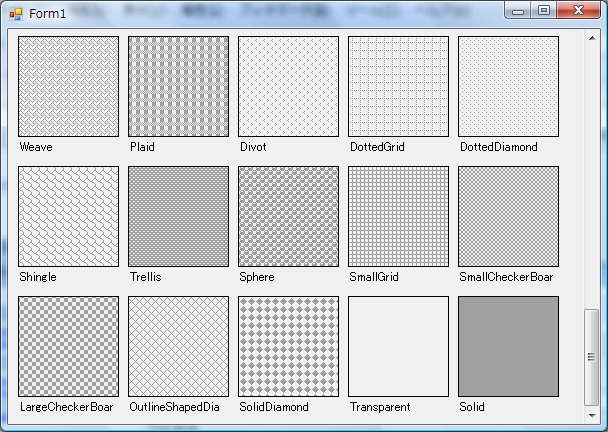Viewport: 608px width, 432px height.
Task: Select the empty Transparent swatch
Action: [398, 346]
